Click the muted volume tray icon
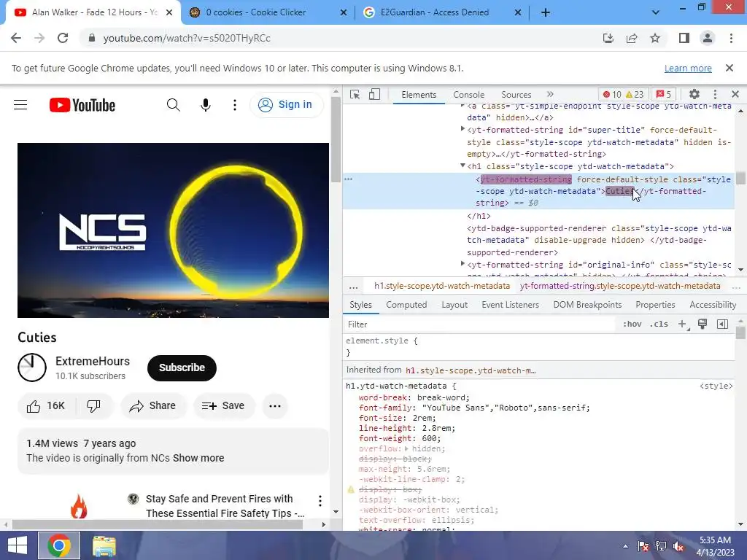 (678, 546)
